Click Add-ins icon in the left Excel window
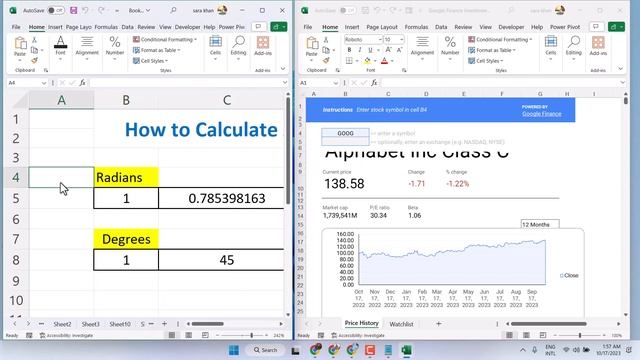This screenshot has width=640, height=360. (x=263, y=46)
